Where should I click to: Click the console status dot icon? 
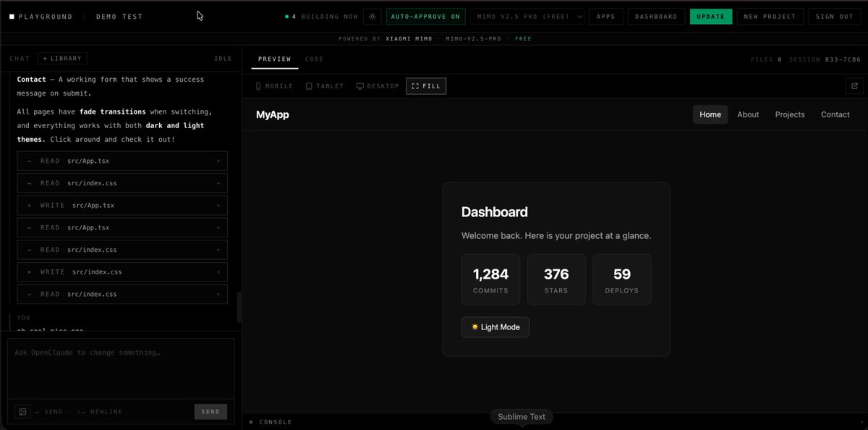(251, 422)
